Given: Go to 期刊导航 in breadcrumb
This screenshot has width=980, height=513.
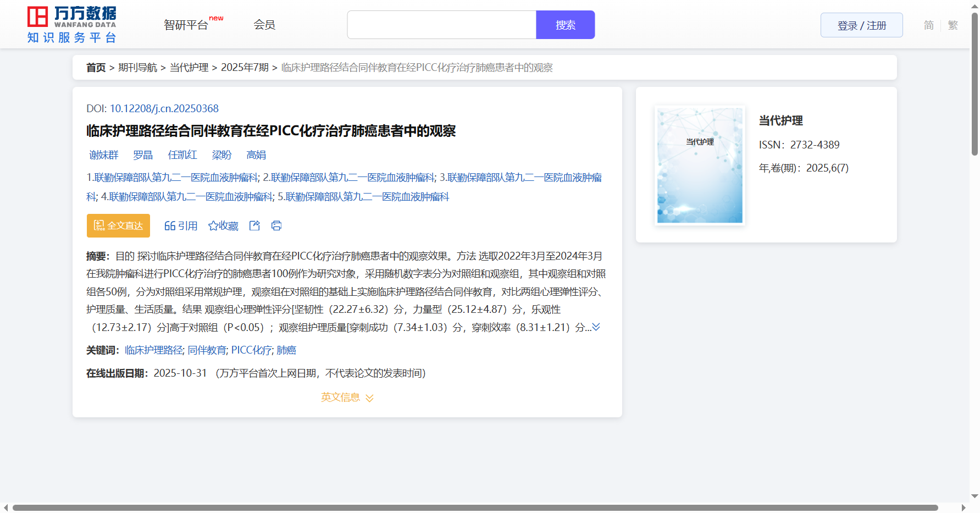Looking at the screenshot, I should (137, 68).
